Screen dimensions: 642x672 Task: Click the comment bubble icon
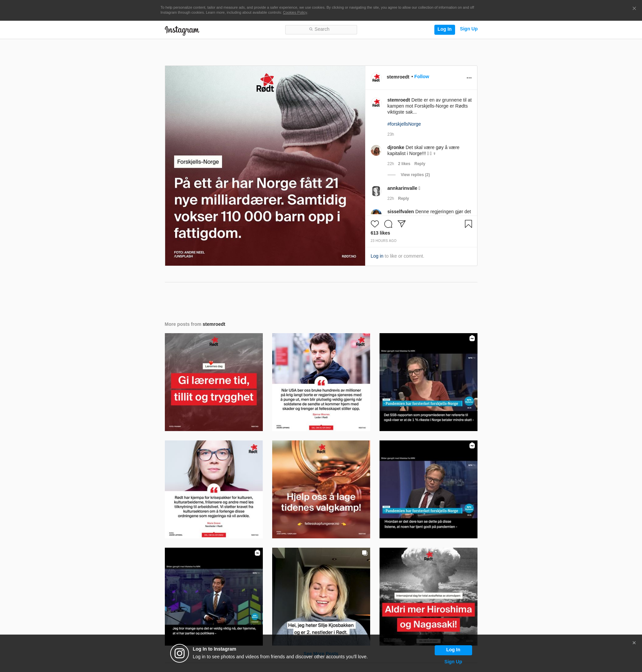tap(388, 224)
